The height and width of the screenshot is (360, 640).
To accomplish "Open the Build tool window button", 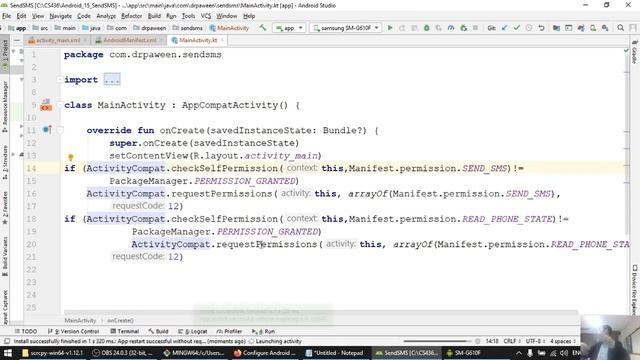I will [158, 331].
